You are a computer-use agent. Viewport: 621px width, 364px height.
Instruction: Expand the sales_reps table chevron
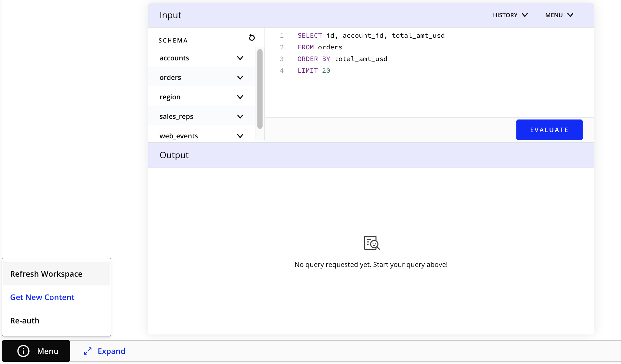[x=240, y=117]
